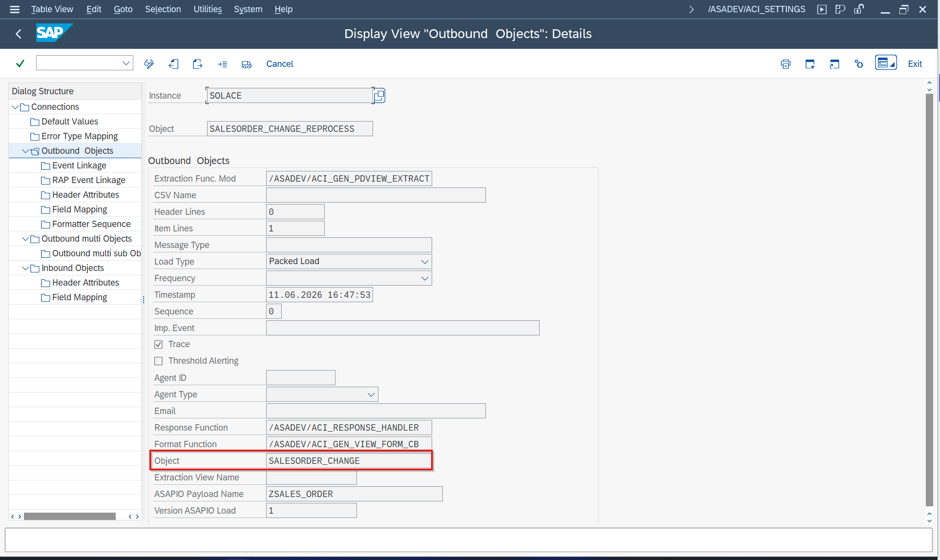Click the transport truck icon
The width and height of the screenshot is (940, 560).
click(247, 64)
